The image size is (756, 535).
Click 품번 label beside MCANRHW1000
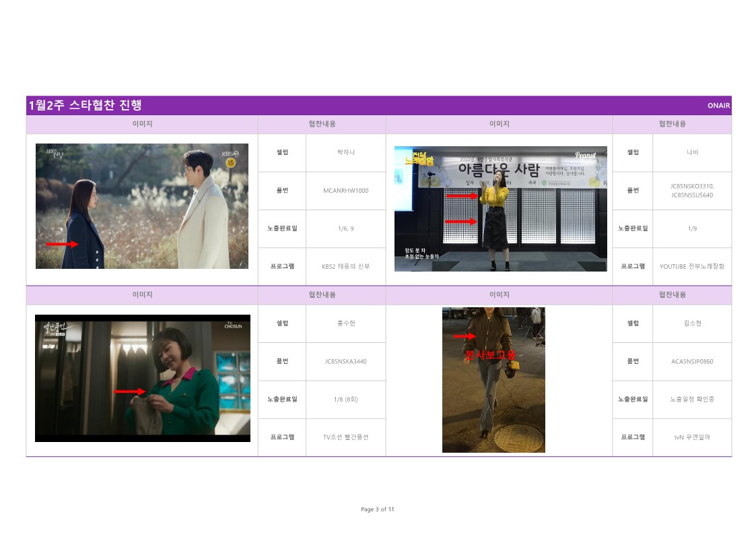tap(282, 191)
